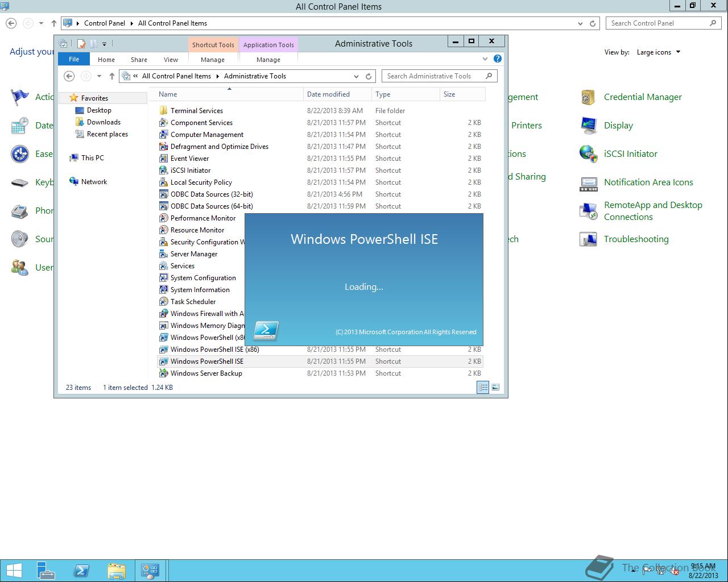Open Administrative Tools address history dropdown
728x582 pixels.
point(357,76)
